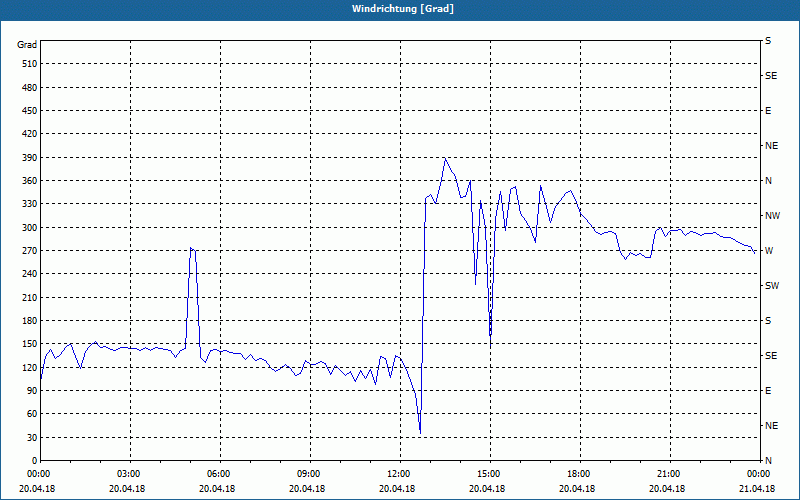Click the 150 degree axis value
This screenshot has width=800, height=500.
pyautogui.click(x=30, y=344)
